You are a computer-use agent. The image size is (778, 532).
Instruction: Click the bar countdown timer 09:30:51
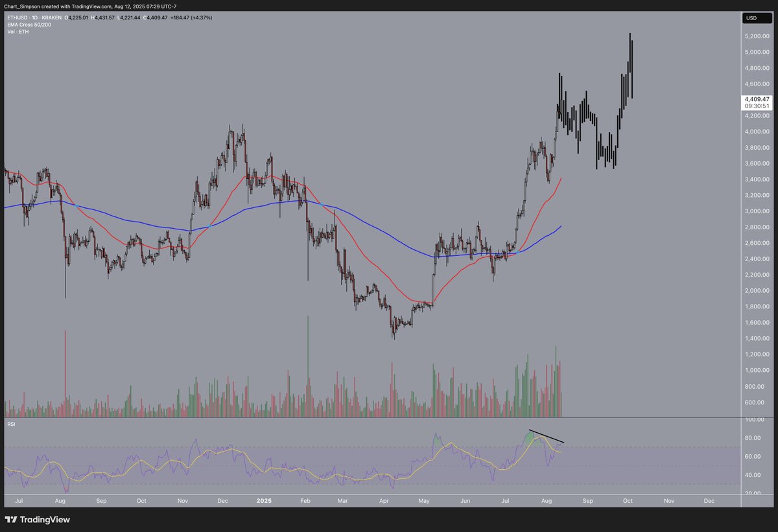click(x=756, y=106)
